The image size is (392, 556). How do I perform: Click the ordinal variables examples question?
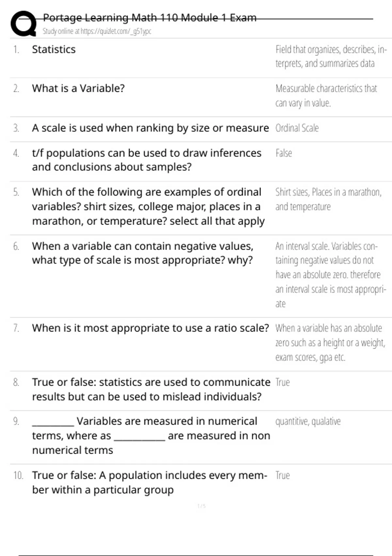[148, 206]
